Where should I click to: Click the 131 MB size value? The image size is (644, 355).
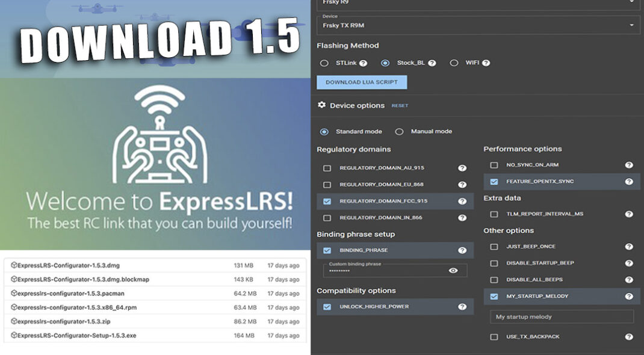tap(244, 265)
